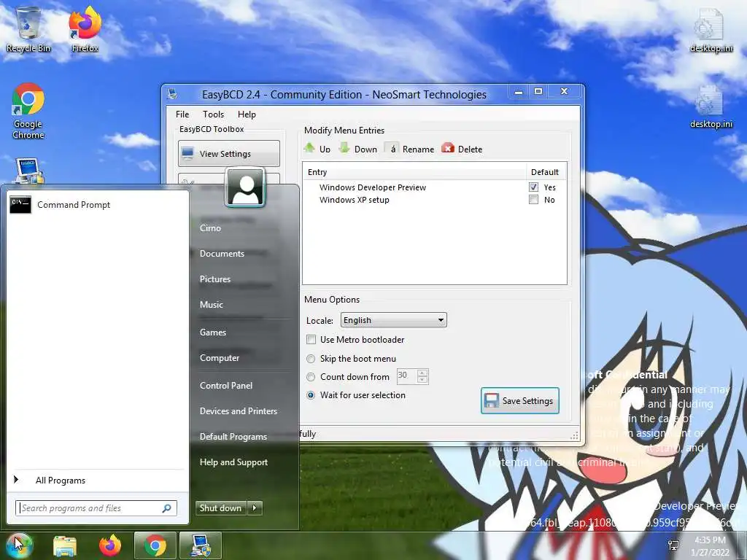Select the lower desktop.ini file icon
747x560 pixels.
(711, 106)
